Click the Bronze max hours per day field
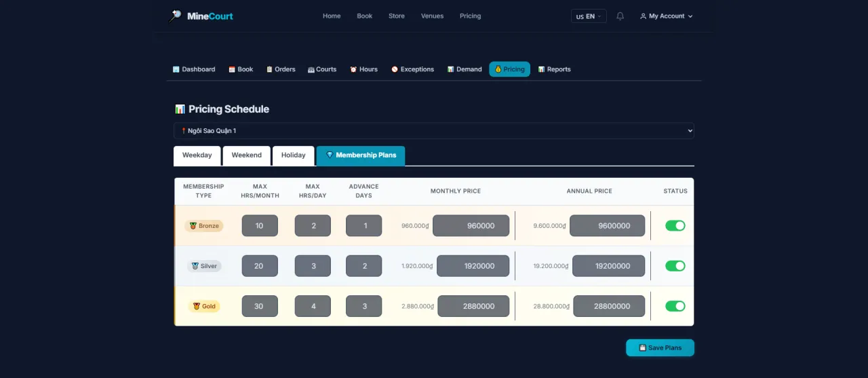The height and width of the screenshot is (378, 868). coord(313,226)
